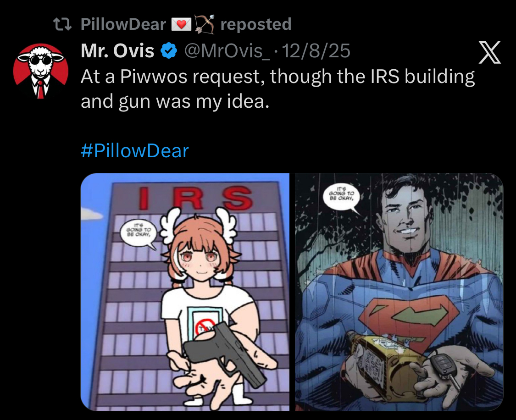This screenshot has height=420, width=516.
Task: Open the PillowDear reposter profile name
Action: pyautogui.click(x=123, y=24)
